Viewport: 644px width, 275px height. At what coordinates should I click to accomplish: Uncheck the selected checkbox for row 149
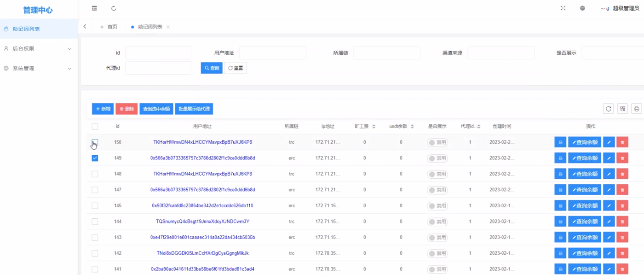95,158
